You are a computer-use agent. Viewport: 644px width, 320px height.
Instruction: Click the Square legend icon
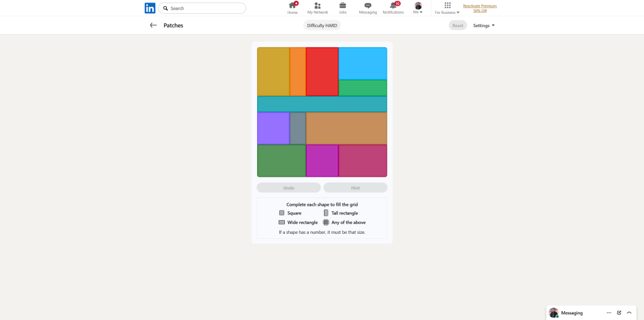[x=282, y=212]
